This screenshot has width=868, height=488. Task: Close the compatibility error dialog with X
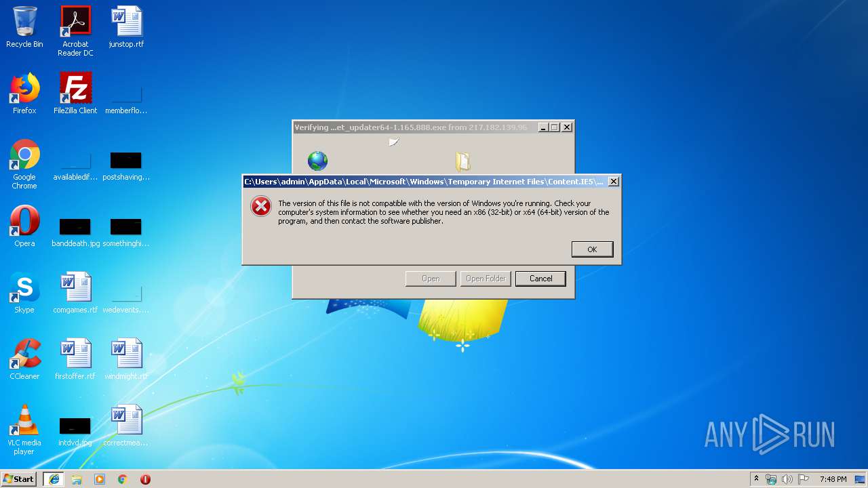[613, 182]
